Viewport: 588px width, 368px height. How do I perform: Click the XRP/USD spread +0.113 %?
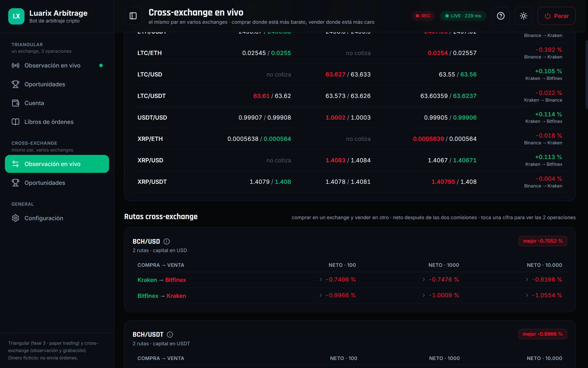pos(548,157)
